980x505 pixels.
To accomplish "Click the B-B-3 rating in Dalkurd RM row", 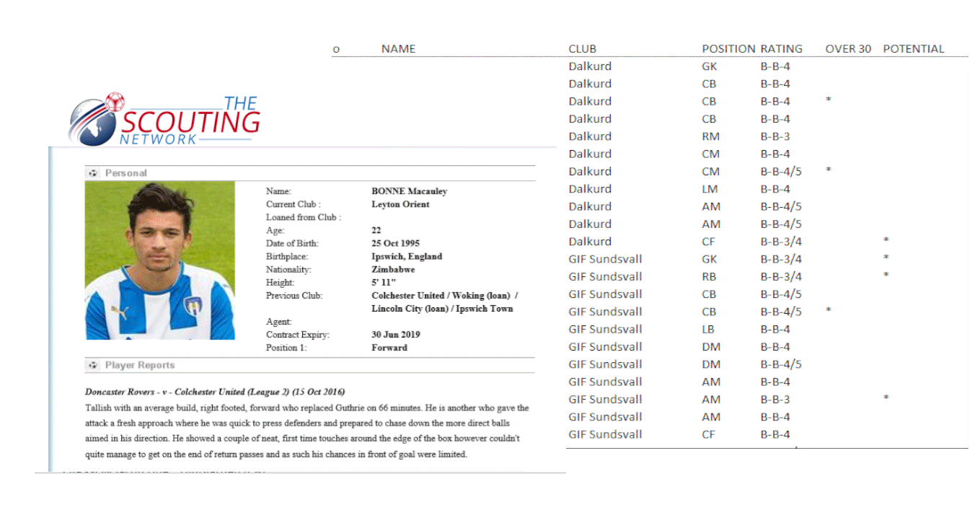I will point(775,136).
